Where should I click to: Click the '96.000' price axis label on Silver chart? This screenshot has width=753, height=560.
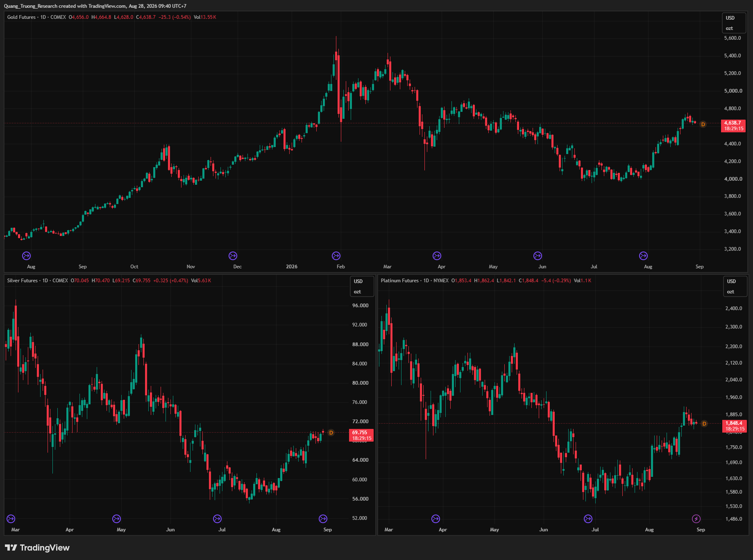pos(361,306)
